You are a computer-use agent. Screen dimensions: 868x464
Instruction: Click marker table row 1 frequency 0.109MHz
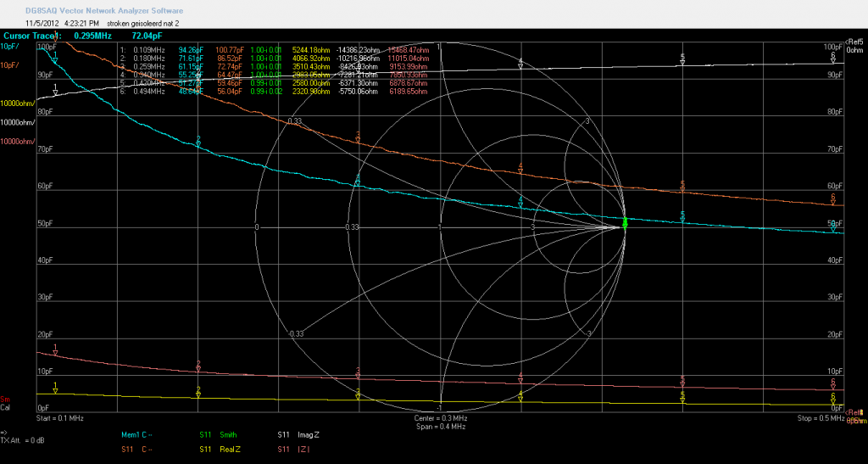148,50
